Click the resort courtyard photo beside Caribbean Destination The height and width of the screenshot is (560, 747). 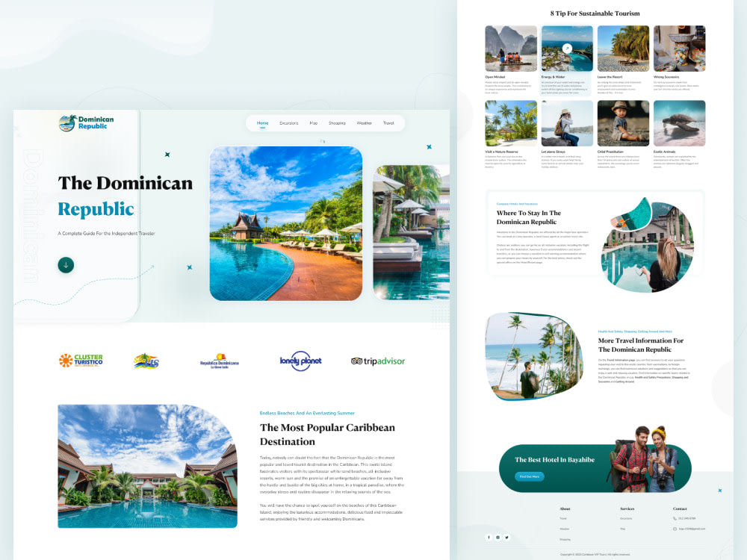[148, 466]
